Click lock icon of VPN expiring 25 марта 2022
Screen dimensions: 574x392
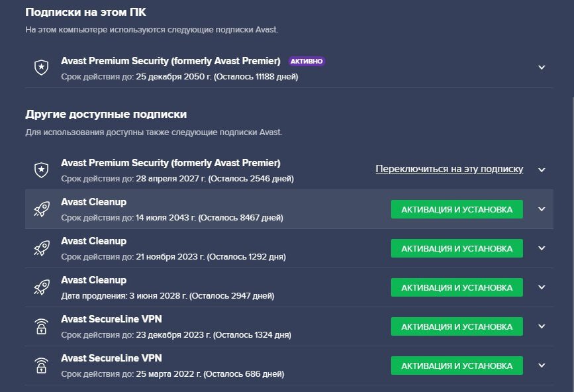click(x=41, y=366)
